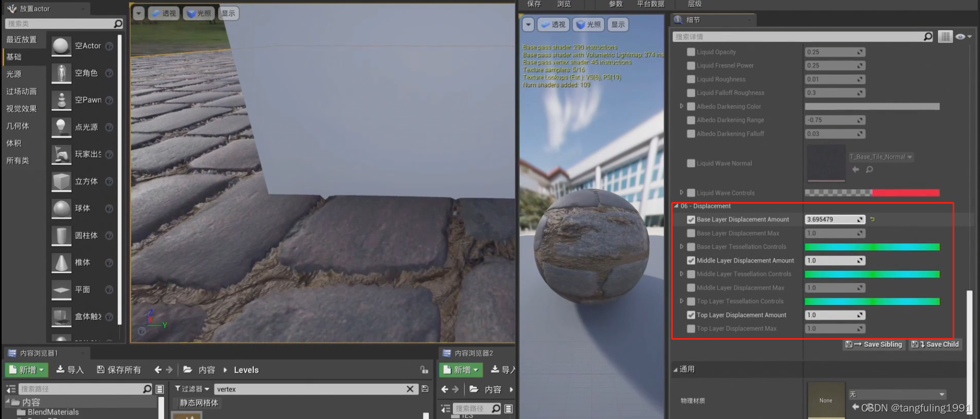Open the property matrix grid icon
Viewport: 980px width, 419px height.
[x=945, y=36]
